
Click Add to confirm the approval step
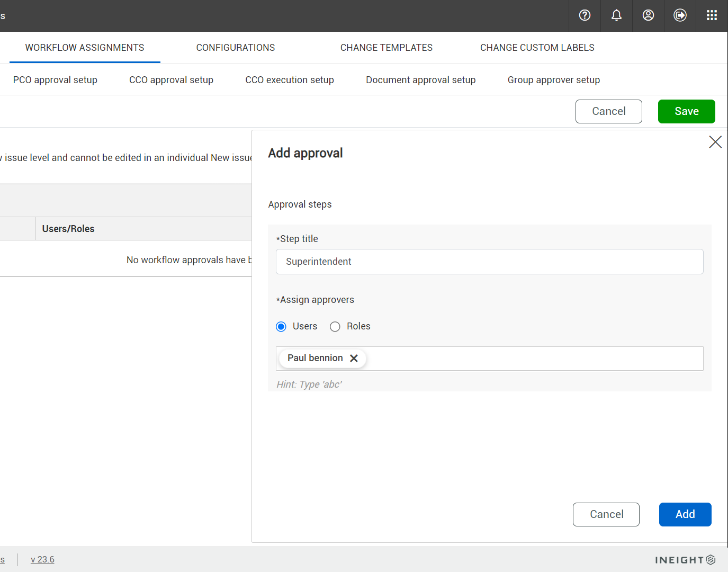685,514
